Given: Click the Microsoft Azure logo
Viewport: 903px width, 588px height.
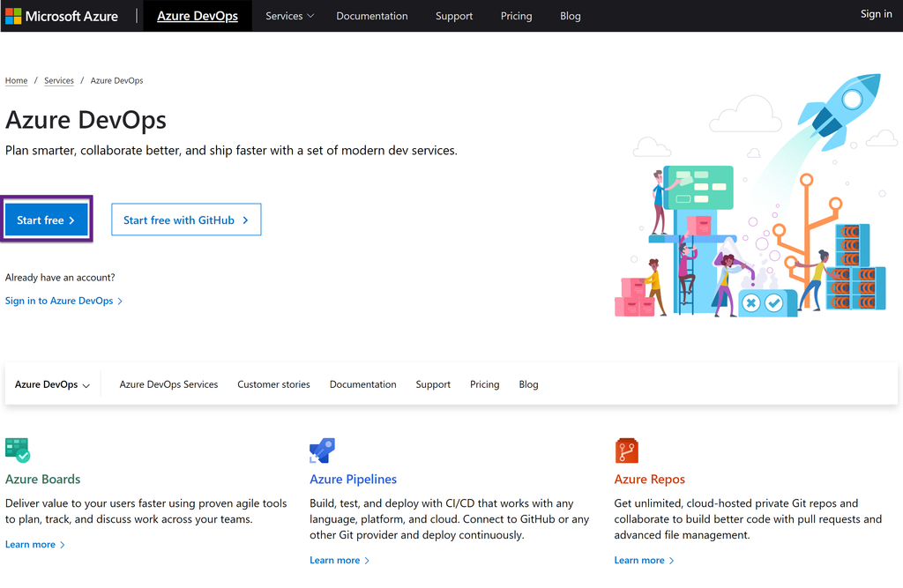Looking at the screenshot, I should click(61, 15).
